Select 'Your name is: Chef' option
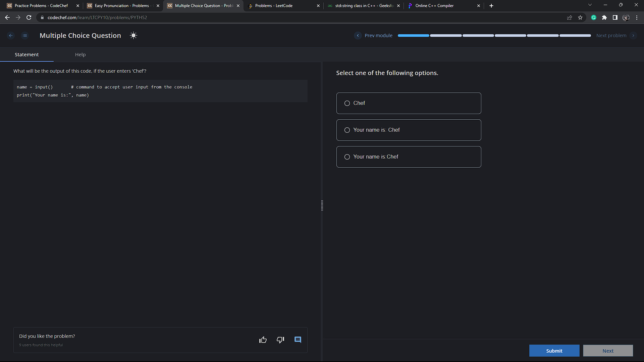 (x=347, y=130)
